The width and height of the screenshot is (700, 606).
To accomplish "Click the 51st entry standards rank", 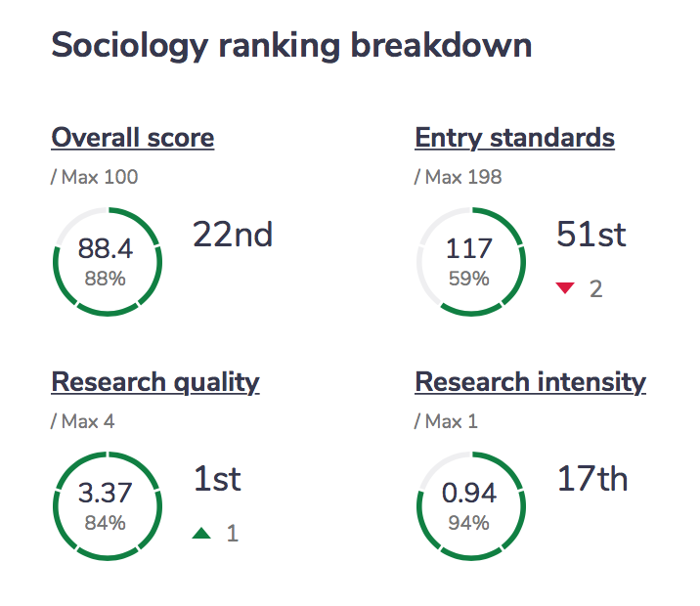I will (x=591, y=235).
